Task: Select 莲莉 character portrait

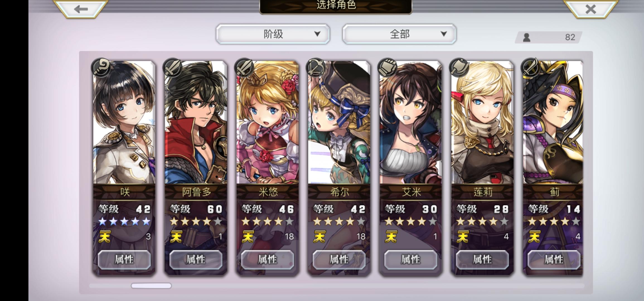Action: pyautogui.click(x=482, y=123)
